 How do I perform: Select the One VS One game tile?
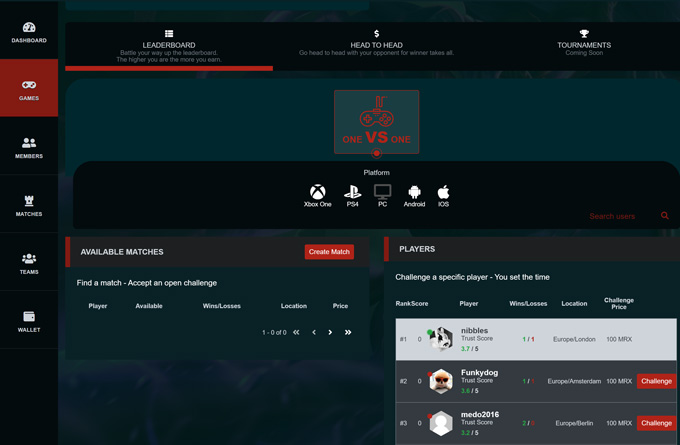(376, 122)
